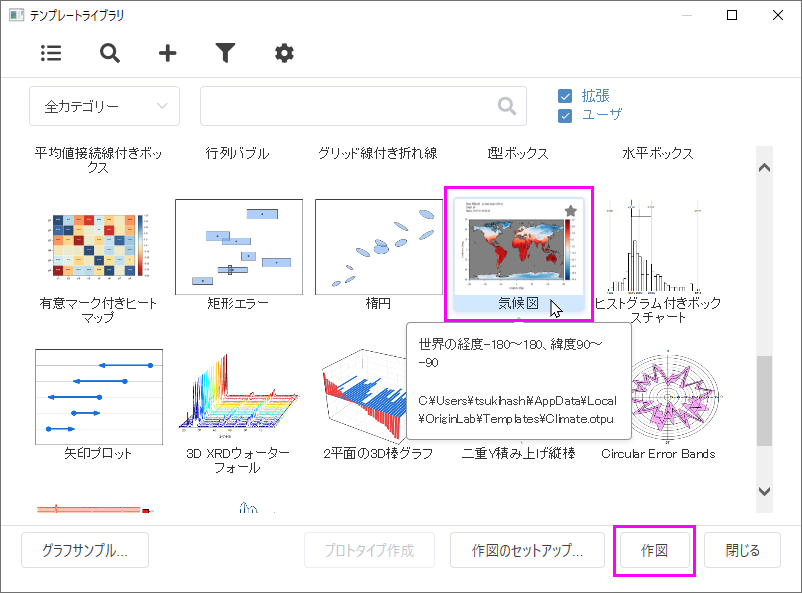Click the vertical scrollbar thumb

click(x=764, y=401)
